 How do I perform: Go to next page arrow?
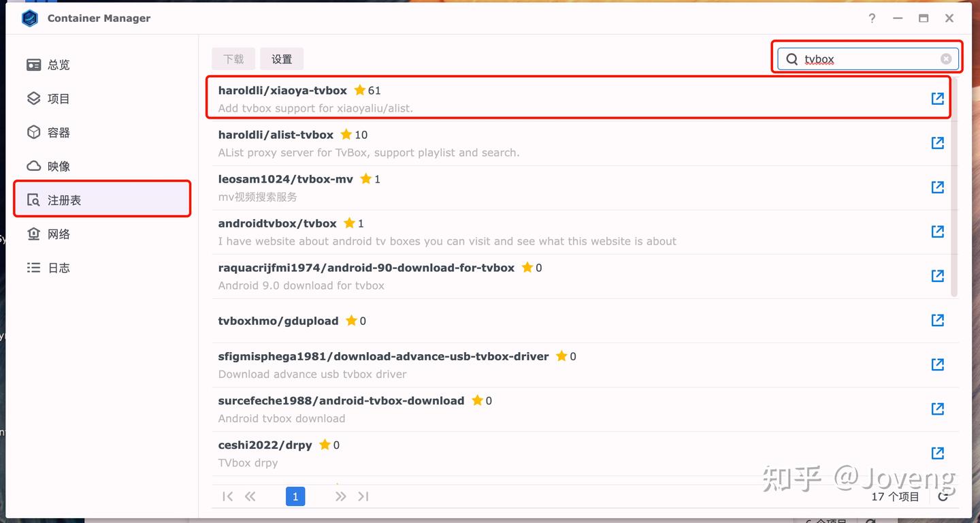click(340, 496)
